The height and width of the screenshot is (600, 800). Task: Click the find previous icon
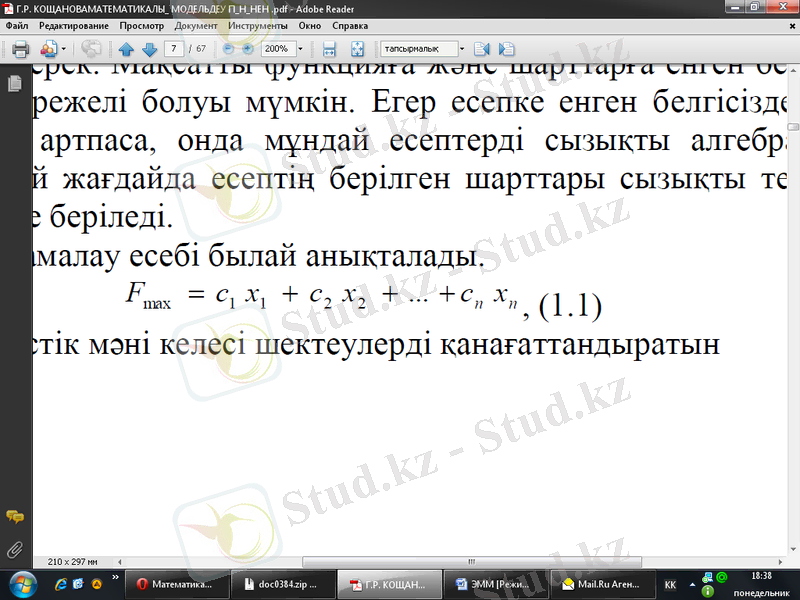(x=482, y=49)
